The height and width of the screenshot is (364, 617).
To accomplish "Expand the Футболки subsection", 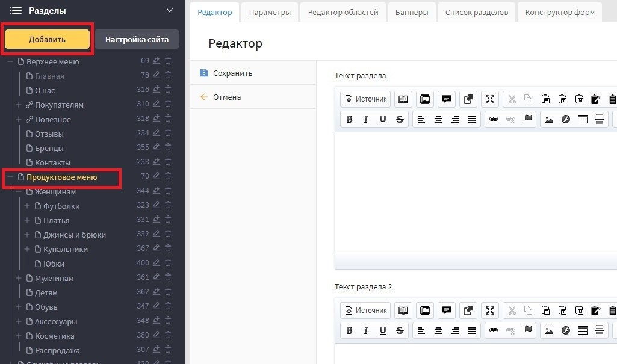I will tap(27, 206).
